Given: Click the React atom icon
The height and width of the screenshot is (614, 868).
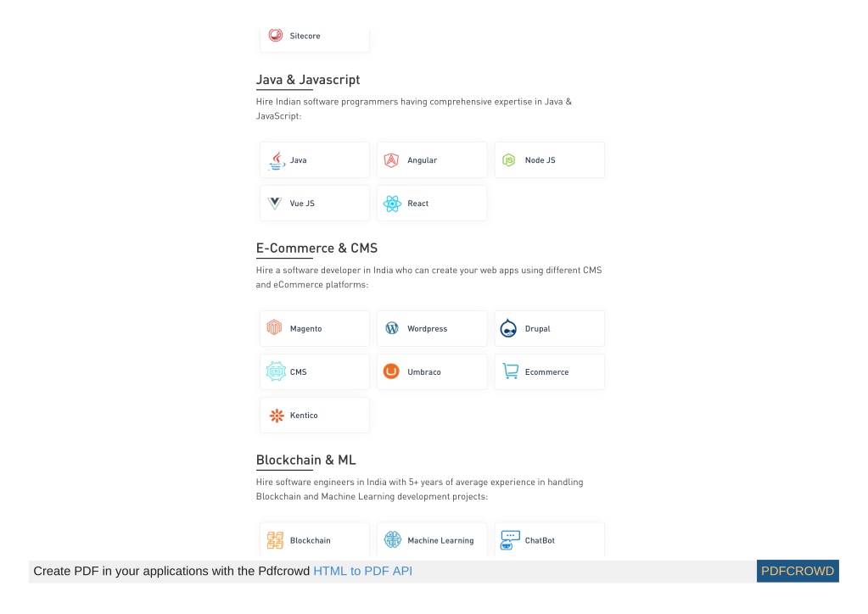Looking at the screenshot, I should click(393, 204).
